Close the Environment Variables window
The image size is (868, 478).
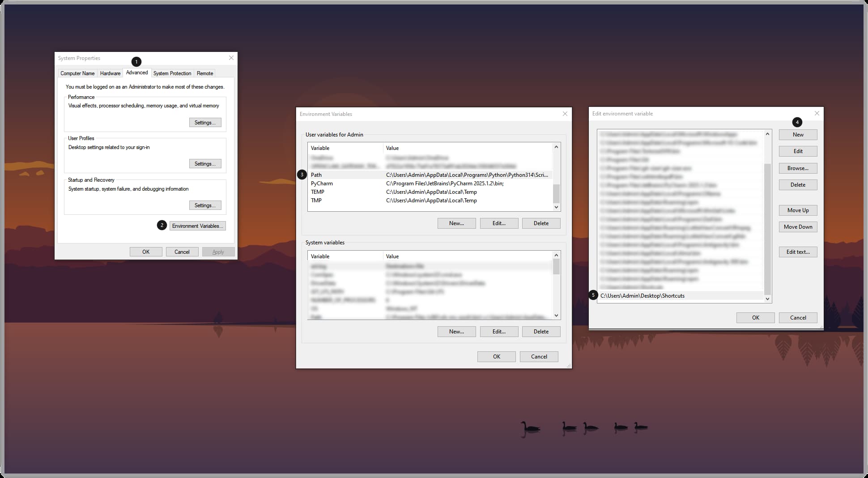565,114
